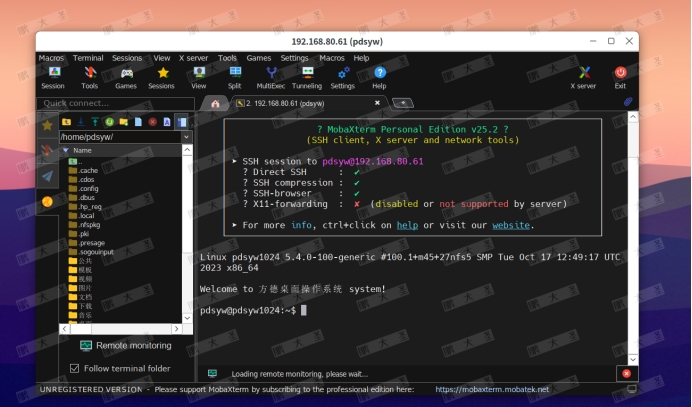
Task: Open the paper-plane Macros sidebar tab
Action: tap(47, 176)
